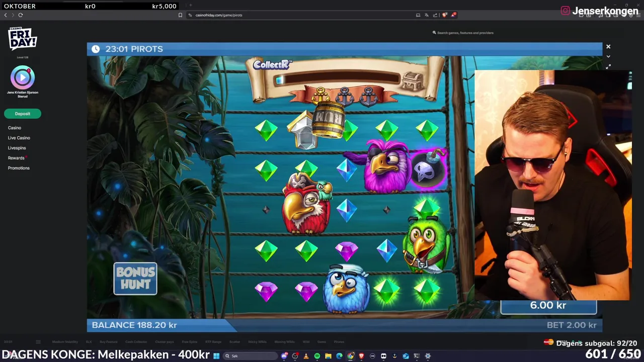Click the skull bomb symbol
The height and width of the screenshot is (362, 644).
pos(428,171)
